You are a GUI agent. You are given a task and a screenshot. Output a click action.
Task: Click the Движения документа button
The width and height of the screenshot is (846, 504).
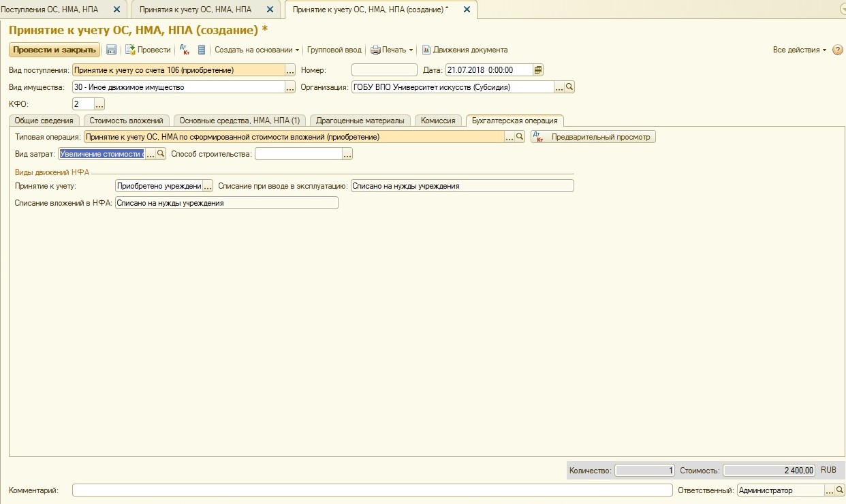click(x=465, y=50)
